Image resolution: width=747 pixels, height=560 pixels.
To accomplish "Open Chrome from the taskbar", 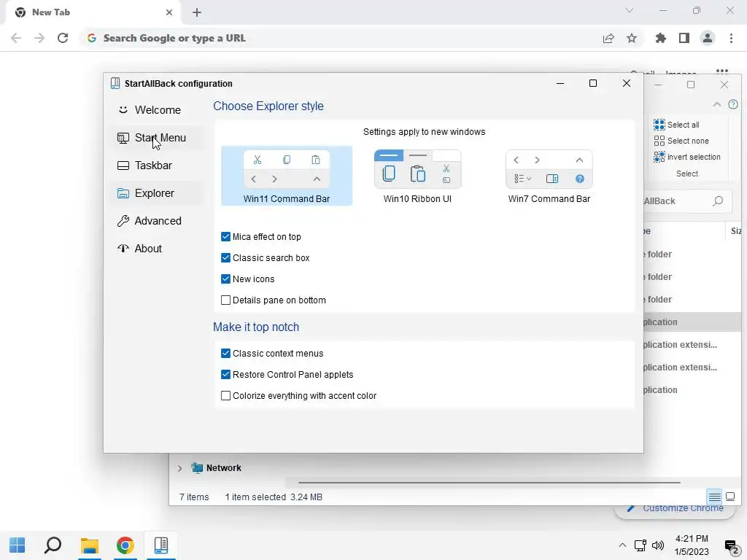I will click(125, 545).
